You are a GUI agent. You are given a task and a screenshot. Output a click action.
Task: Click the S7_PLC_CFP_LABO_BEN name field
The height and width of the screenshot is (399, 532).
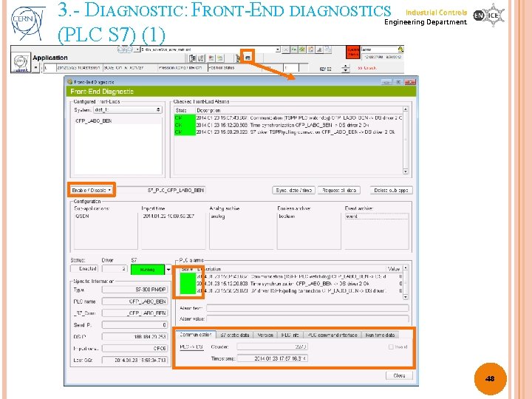[160, 191]
